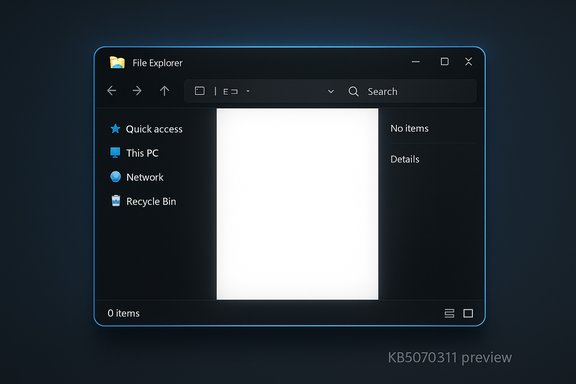This screenshot has height=384, width=576.
Task: Click the Recycle Bin icon
Action: (116, 201)
